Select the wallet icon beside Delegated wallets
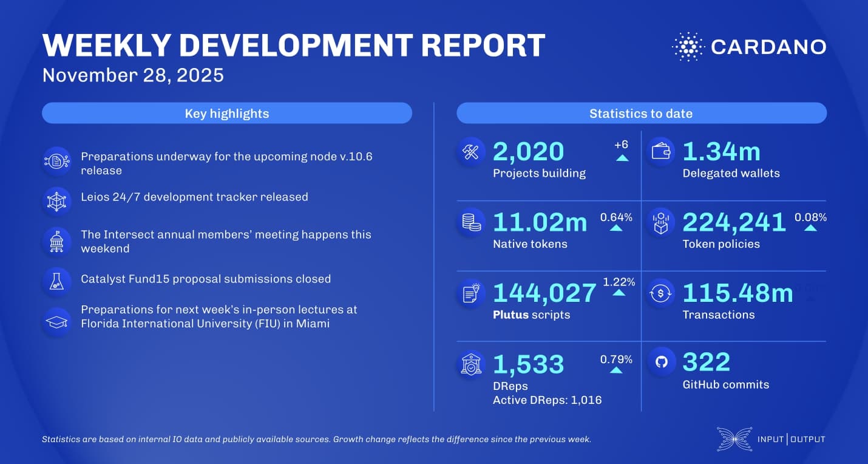 pos(661,151)
